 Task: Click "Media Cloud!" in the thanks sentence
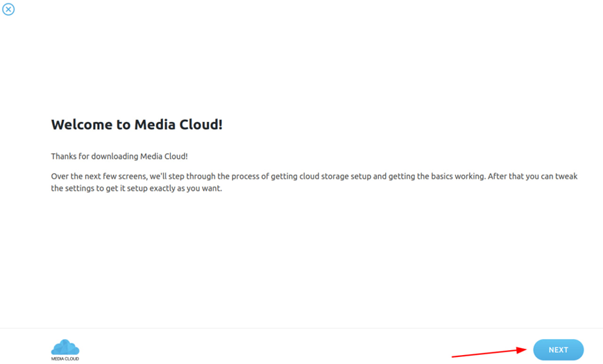point(164,157)
